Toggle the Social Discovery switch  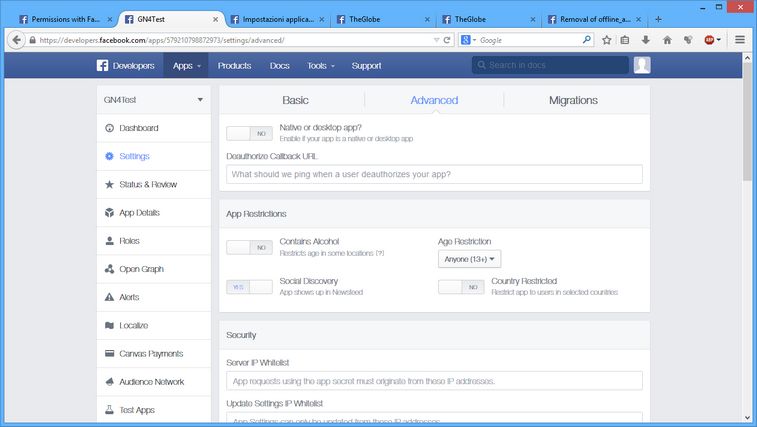[x=249, y=287]
